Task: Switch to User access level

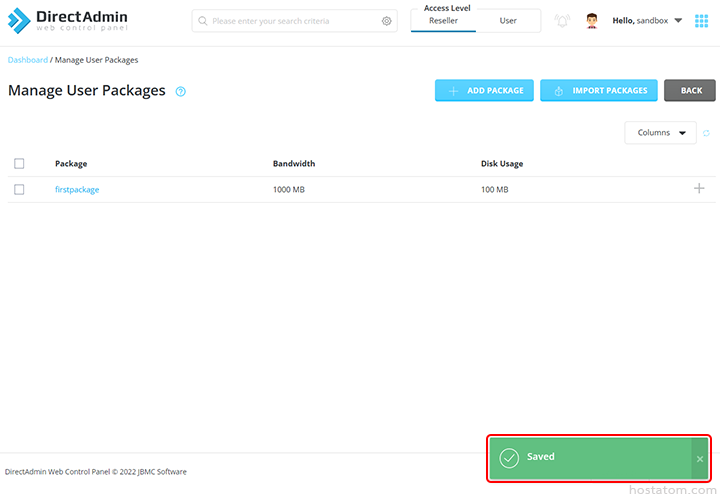Action: [x=508, y=21]
